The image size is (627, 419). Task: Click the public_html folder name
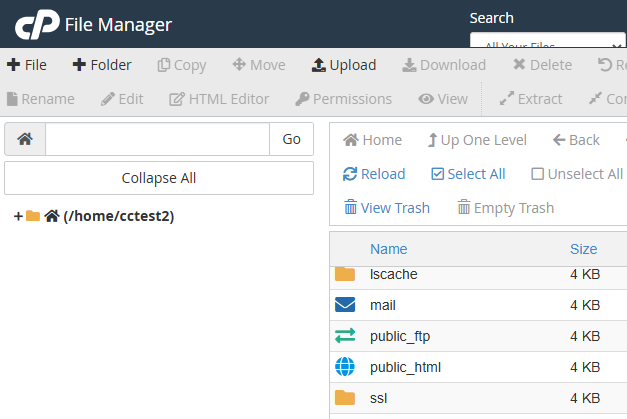(x=405, y=367)
